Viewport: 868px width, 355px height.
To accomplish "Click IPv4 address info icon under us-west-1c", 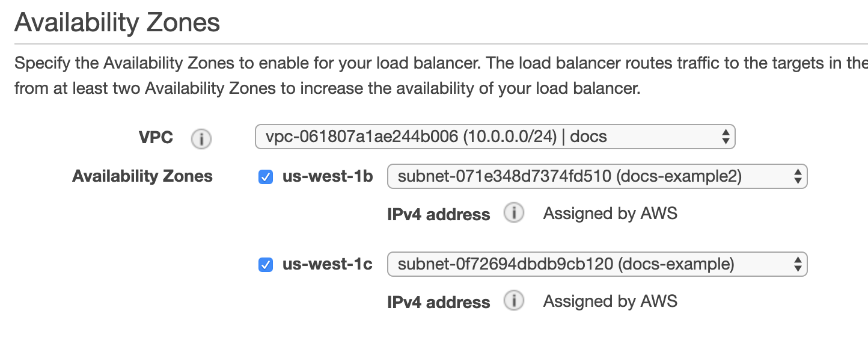I will click(513, 301).
